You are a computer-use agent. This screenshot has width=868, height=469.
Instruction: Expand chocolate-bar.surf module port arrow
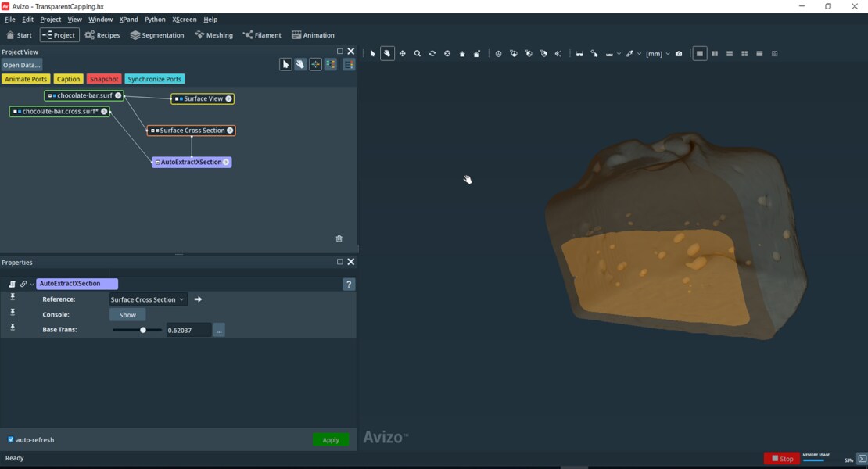pos(118,95)
